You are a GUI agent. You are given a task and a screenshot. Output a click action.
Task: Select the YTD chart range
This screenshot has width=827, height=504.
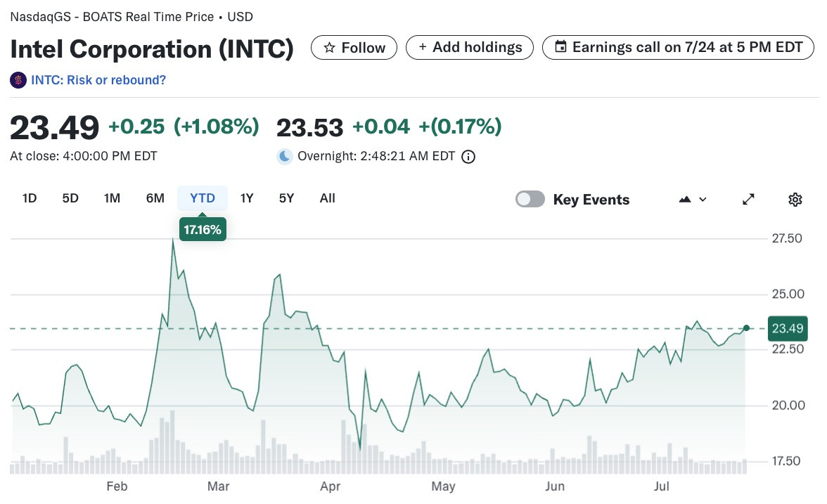point(203,198)
